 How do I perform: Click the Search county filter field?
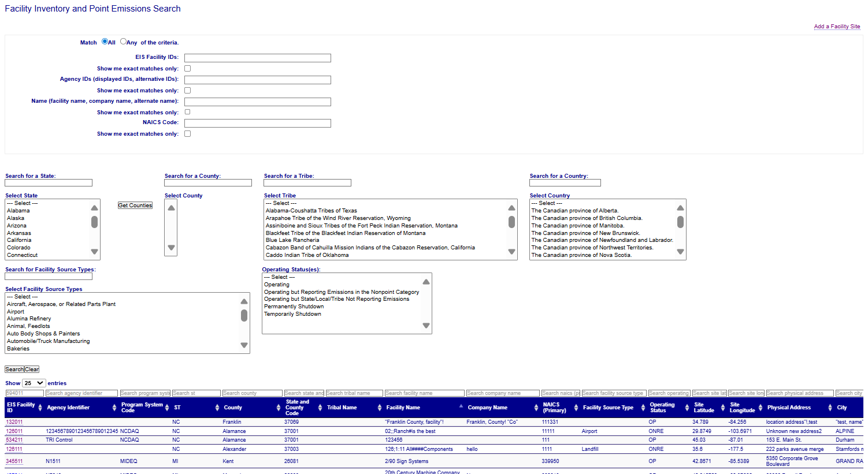point(253,393)
